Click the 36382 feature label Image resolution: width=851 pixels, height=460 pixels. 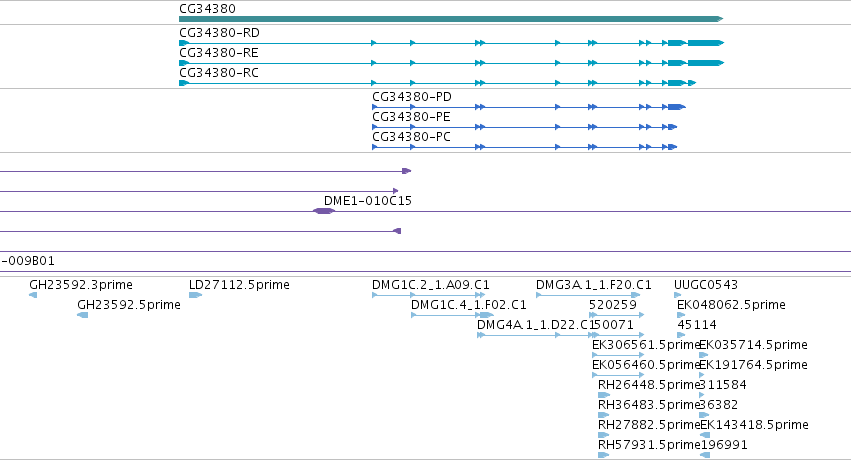click(x=719, y=405)
